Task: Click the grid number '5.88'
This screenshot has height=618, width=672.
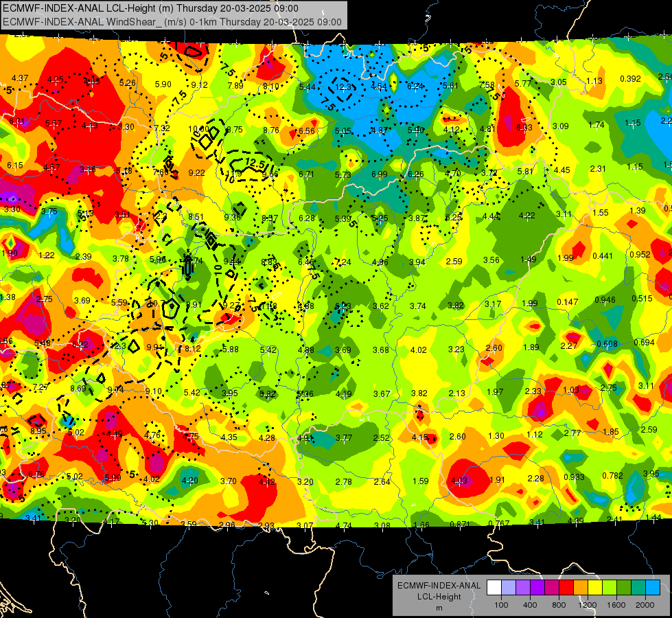Action: tap(231, 349)
